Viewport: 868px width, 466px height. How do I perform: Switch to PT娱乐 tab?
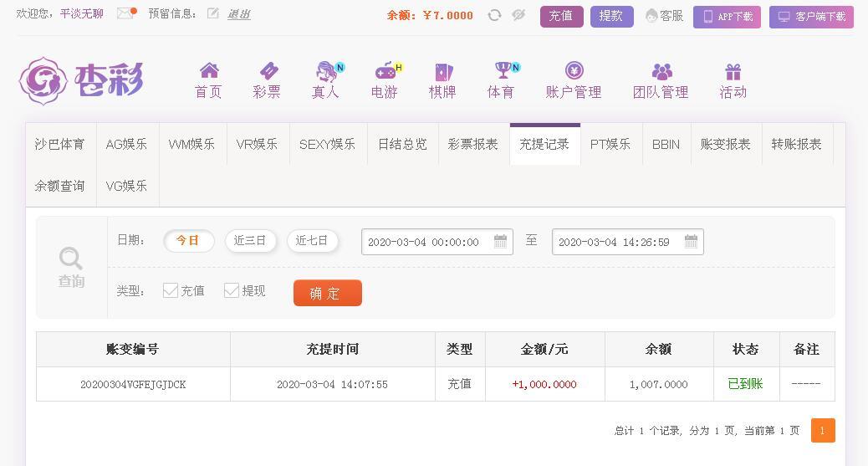click(x=610, y=144)
